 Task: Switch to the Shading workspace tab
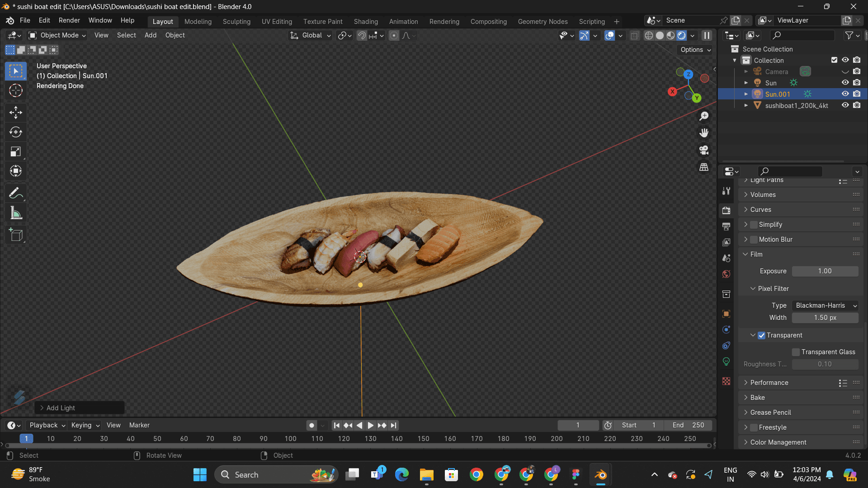(x=366, y=22)
